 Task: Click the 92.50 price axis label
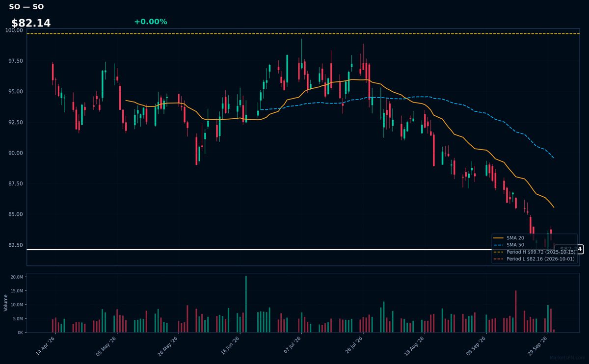17,122
